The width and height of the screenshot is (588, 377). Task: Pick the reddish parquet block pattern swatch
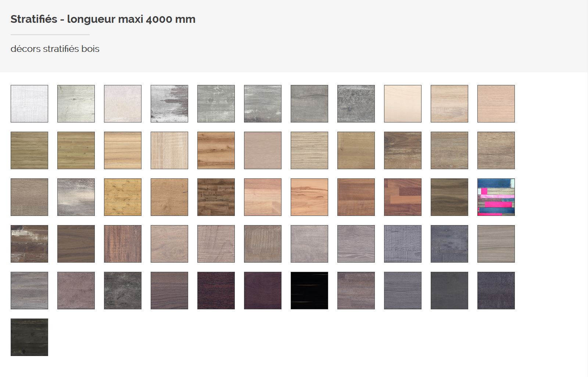(402, 197)
